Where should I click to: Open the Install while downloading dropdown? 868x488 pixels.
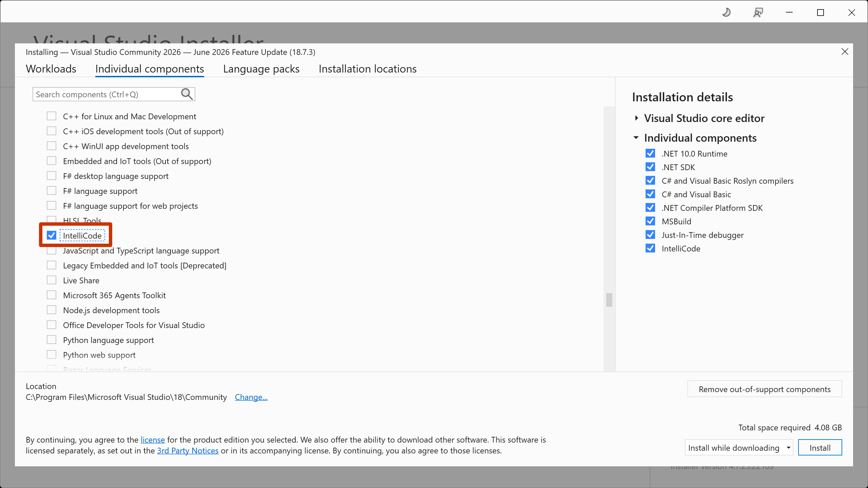[x=738, y=448]
